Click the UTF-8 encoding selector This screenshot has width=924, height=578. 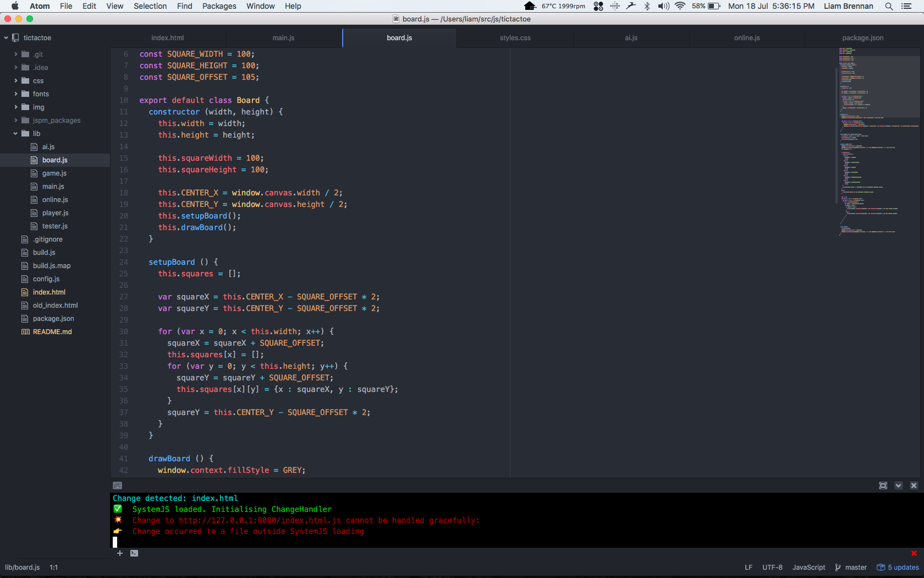pos(772,568)
